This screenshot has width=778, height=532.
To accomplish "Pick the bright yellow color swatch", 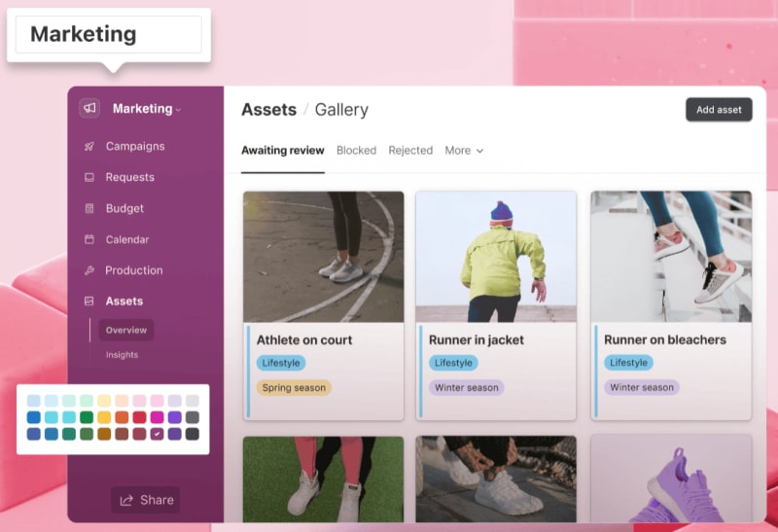I will (x=104, y=417).
